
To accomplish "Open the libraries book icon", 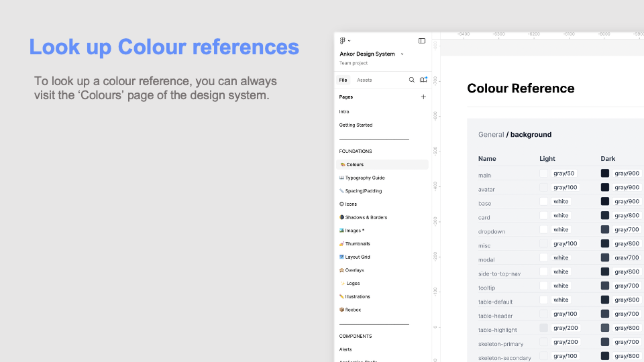I will pyautogui.click(x=423, y=80).
